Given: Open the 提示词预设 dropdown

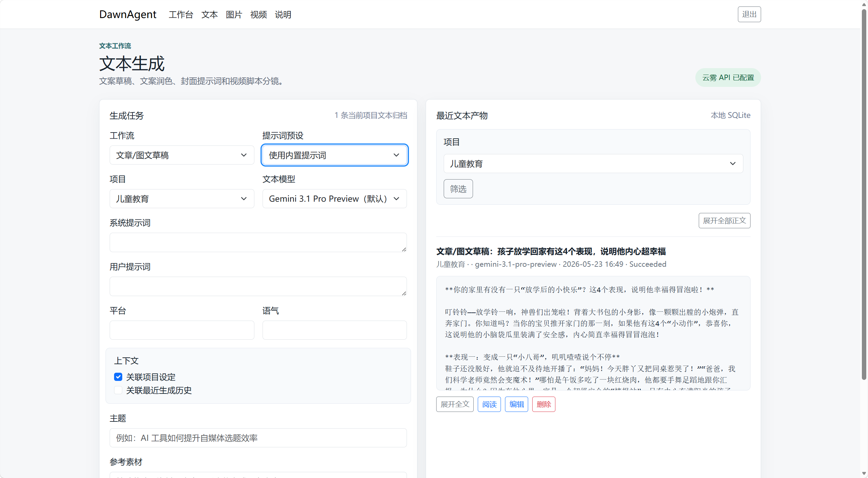Looking at the screenshot, I should 334,155.
